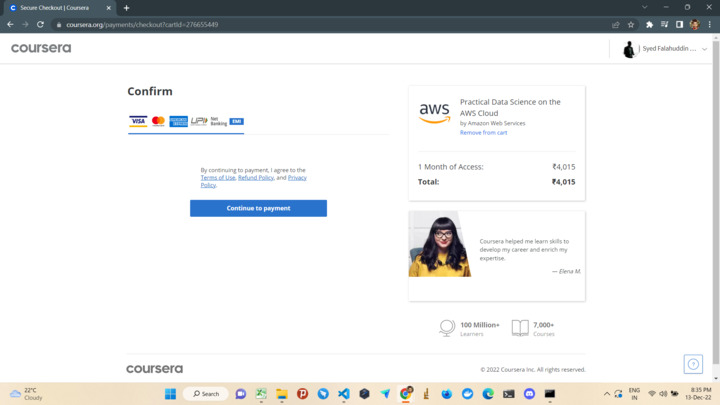The image size is (720, 405).
Task: Select the Mastercard payment icon
Action: pos(158,121)
